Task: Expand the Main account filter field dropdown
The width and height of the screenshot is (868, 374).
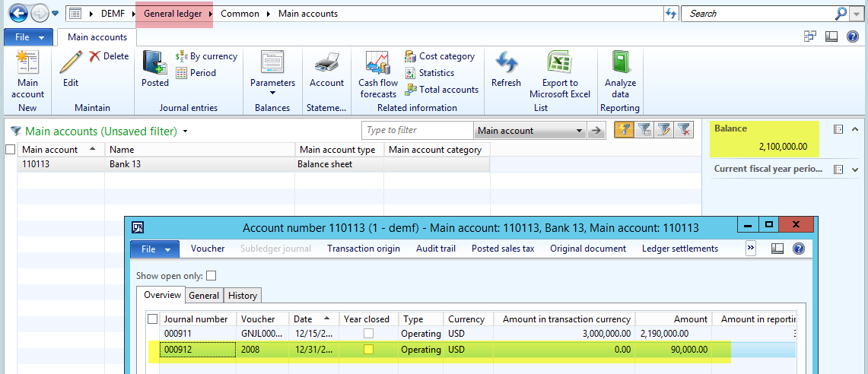Action: pyautogui.click(x=580, y=131)
